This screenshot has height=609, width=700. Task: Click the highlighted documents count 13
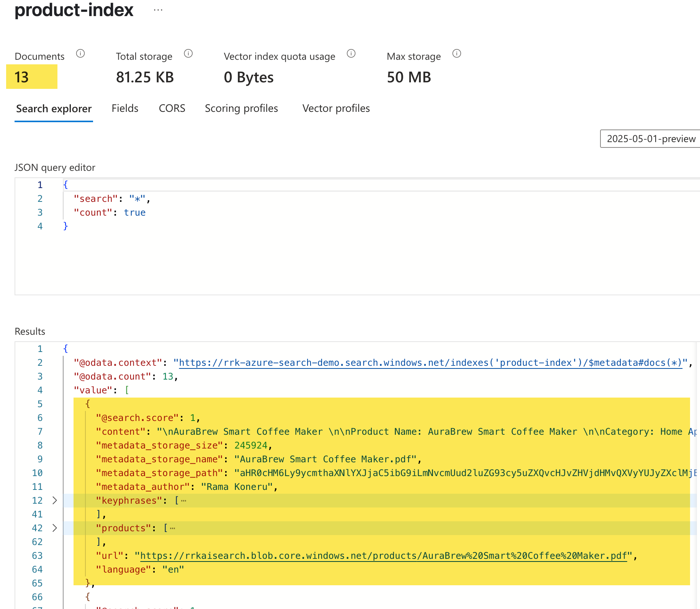pos(22,77)
